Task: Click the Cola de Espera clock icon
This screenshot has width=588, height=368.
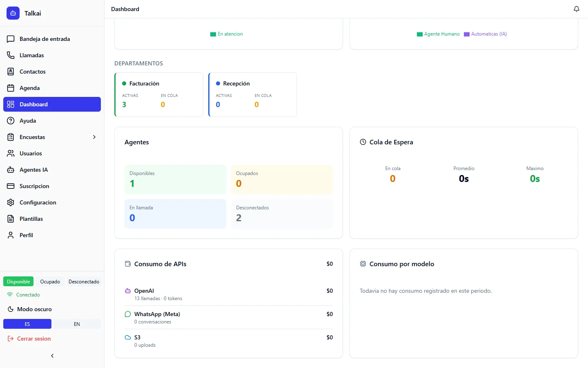Action: [363, 142]
